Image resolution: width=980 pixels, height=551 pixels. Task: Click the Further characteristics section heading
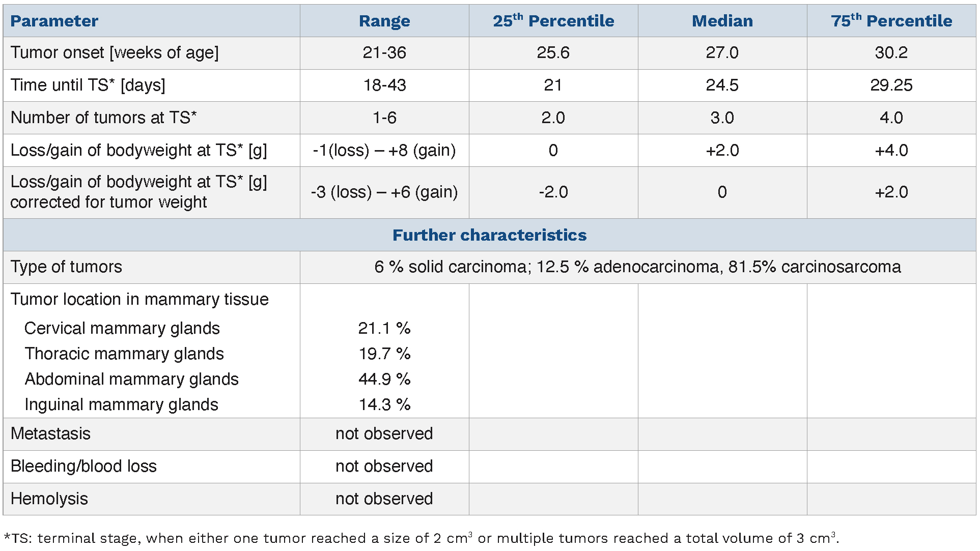tap(489, 235)
